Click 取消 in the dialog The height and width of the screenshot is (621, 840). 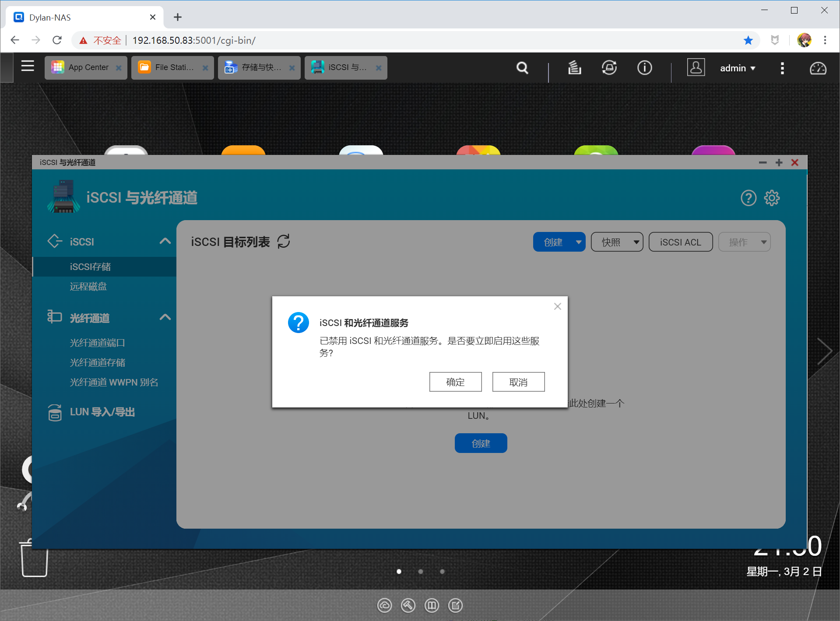coord(518,382)
